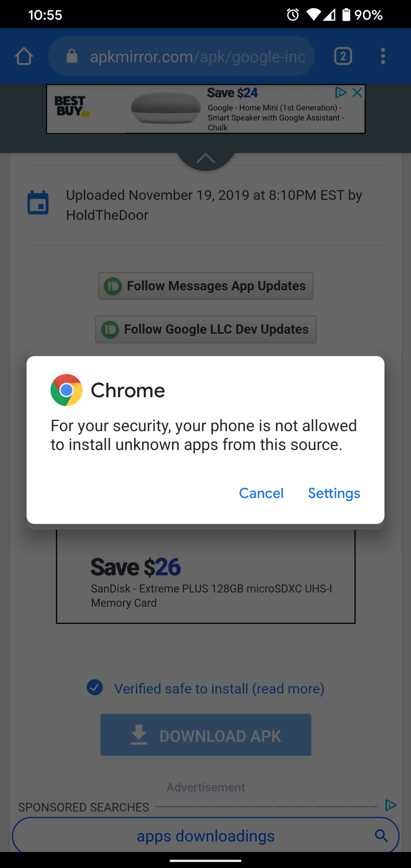Open Settings from the security dialog
The height and width of the screenshot is (868, 411).
334,493
